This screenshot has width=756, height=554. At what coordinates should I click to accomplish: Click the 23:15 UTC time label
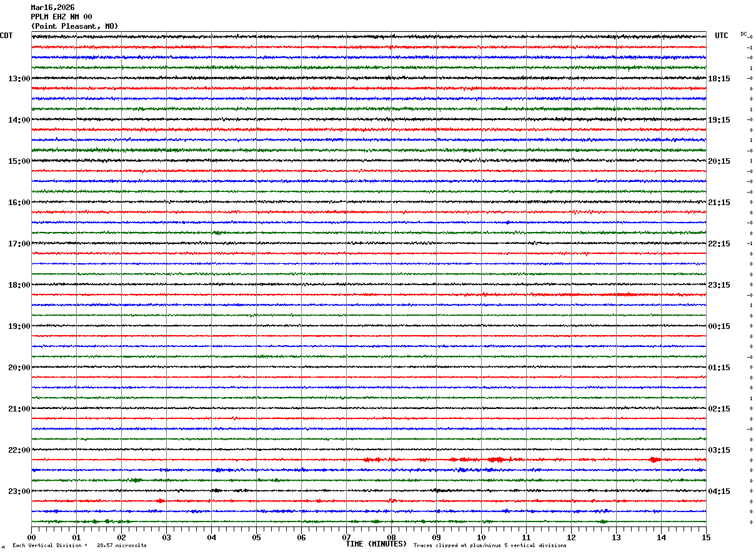click(719, 285)
